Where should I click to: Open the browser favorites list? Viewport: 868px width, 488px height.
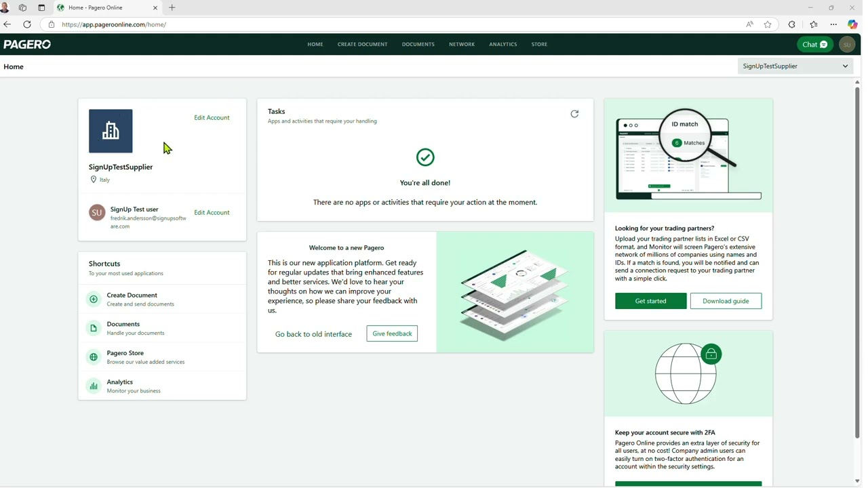[x=813, y=24]
